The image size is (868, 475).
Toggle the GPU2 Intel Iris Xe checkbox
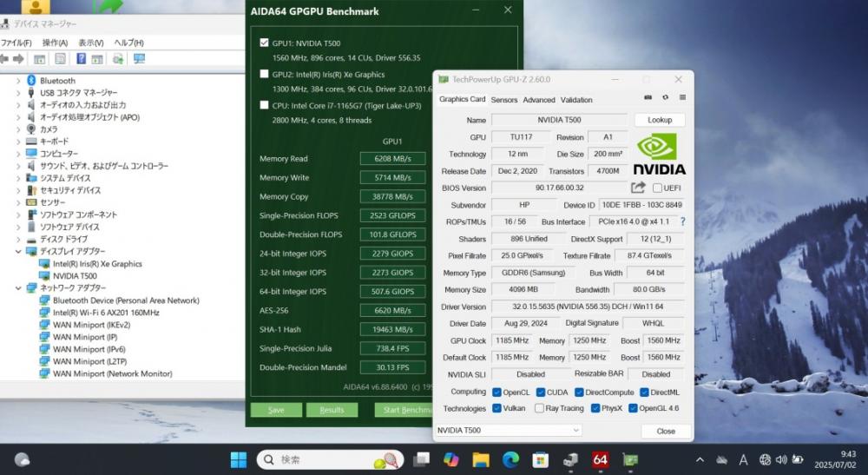(x=264, y=74)
